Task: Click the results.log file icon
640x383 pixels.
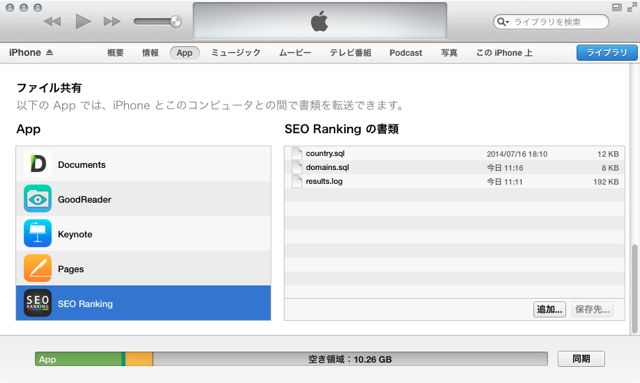Action: (297, 181)
